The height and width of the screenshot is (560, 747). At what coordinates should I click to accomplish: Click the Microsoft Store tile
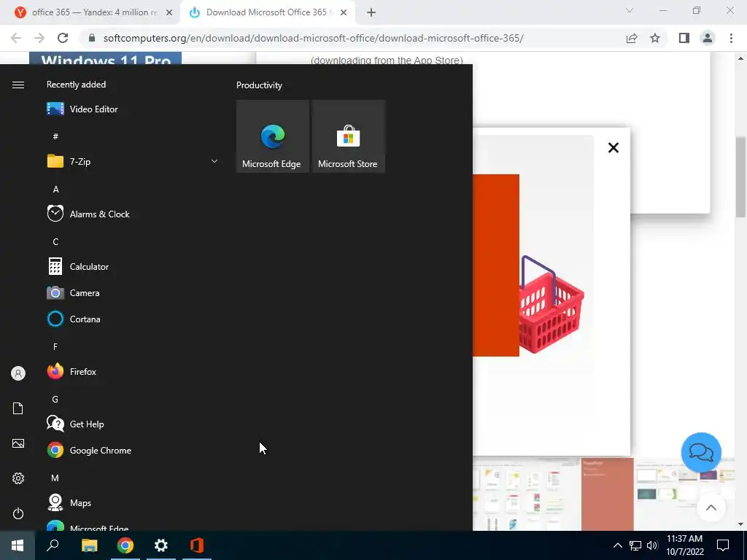[x=348, y=136]
